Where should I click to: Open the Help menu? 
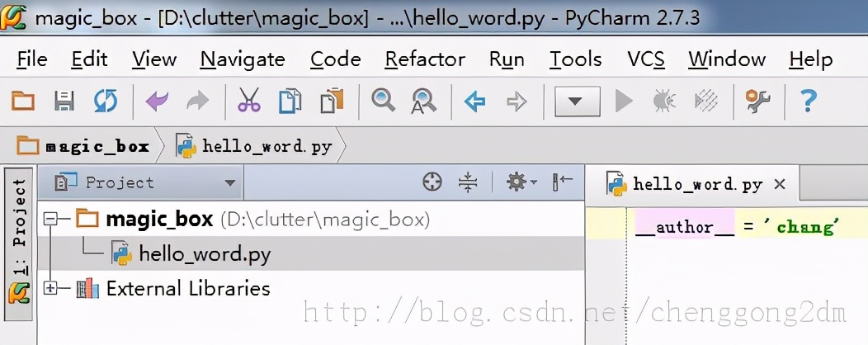(x=811, y=59)
